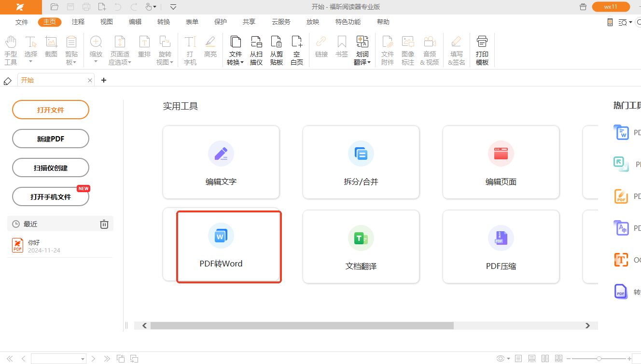Switch to facing pages view in status bar
The height and width of the screenshot is (364, 641).
[x=545, y=359]
